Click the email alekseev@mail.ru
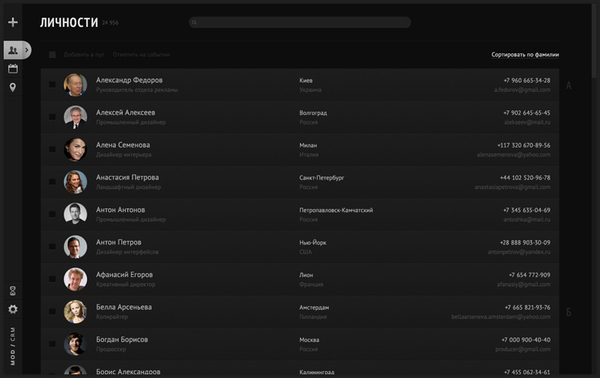The height and width of the screenshot is (378, 600). [x=527, y=122]
